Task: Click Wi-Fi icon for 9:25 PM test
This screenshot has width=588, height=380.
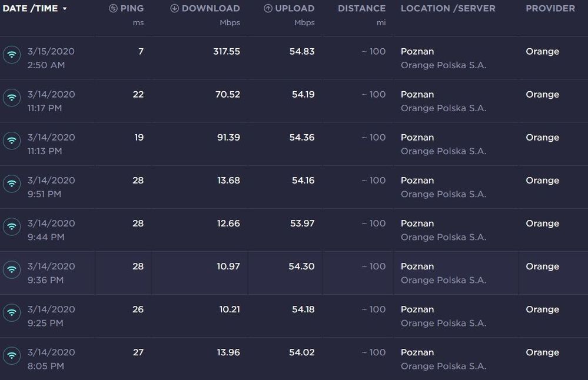Action: (12, 312)
